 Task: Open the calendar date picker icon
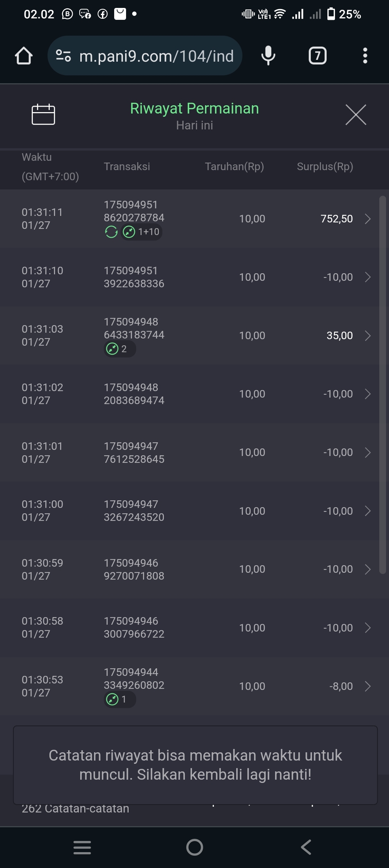(43, 115)
